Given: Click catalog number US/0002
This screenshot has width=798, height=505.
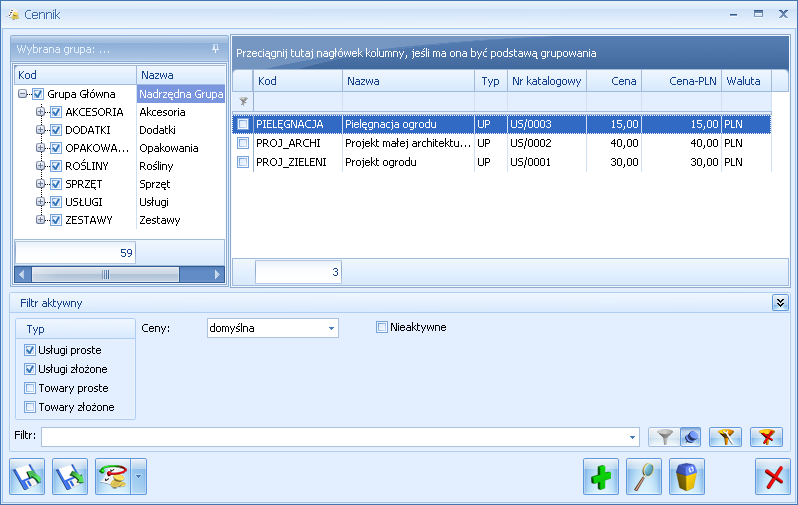Looking at the screenshot, I should point(530,143).
